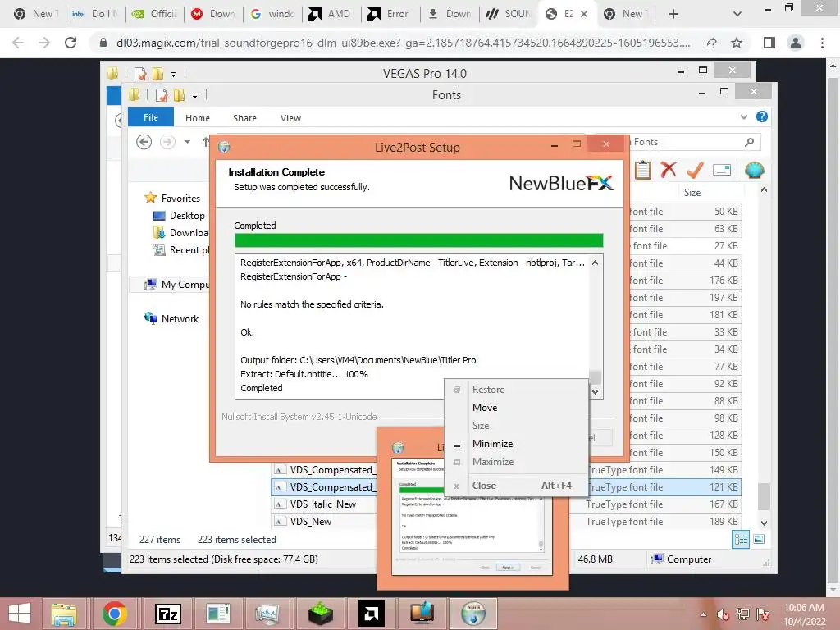
Task: Open Quick Access dropdown in VEGAS Pro 14.0 window
Action: pos(173,74)
